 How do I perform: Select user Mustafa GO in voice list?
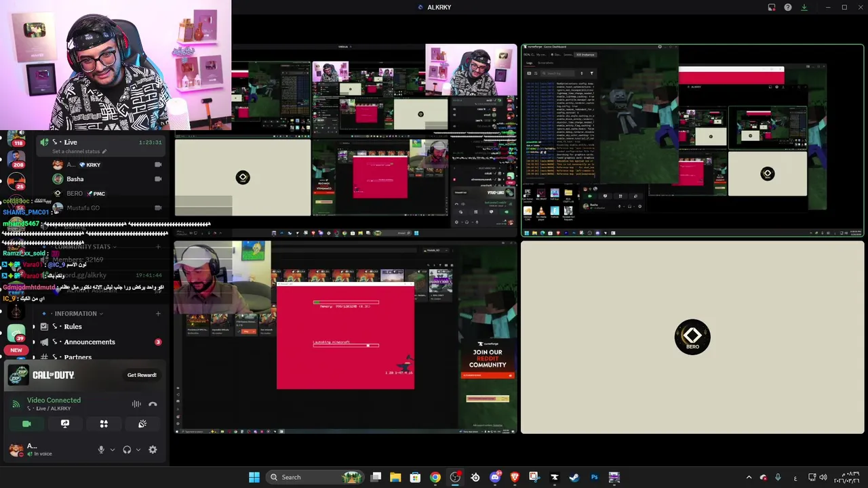point(83,208)
